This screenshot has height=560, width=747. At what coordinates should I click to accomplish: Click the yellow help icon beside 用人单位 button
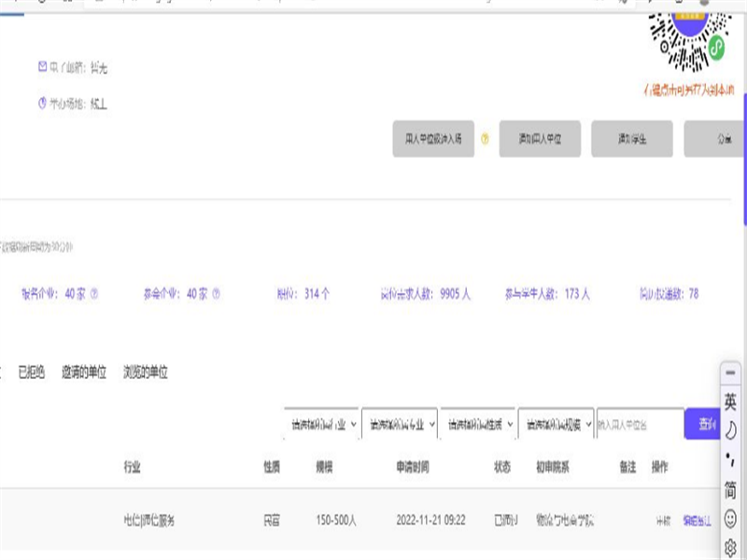click(x=485, y=139)
